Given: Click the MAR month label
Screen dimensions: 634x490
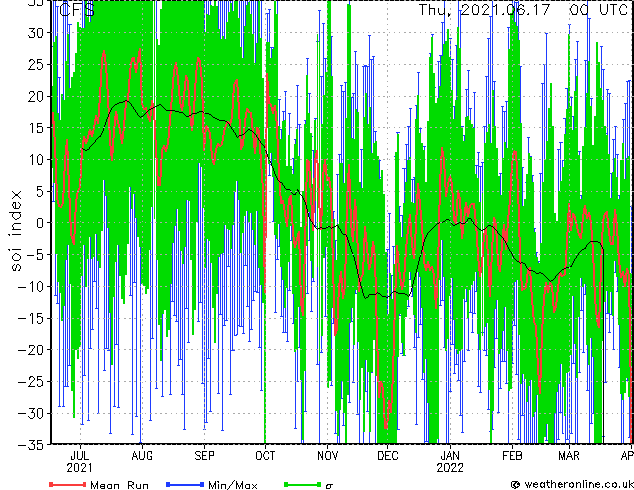Looking at the screenshot, I should click(x=569, y=456).
